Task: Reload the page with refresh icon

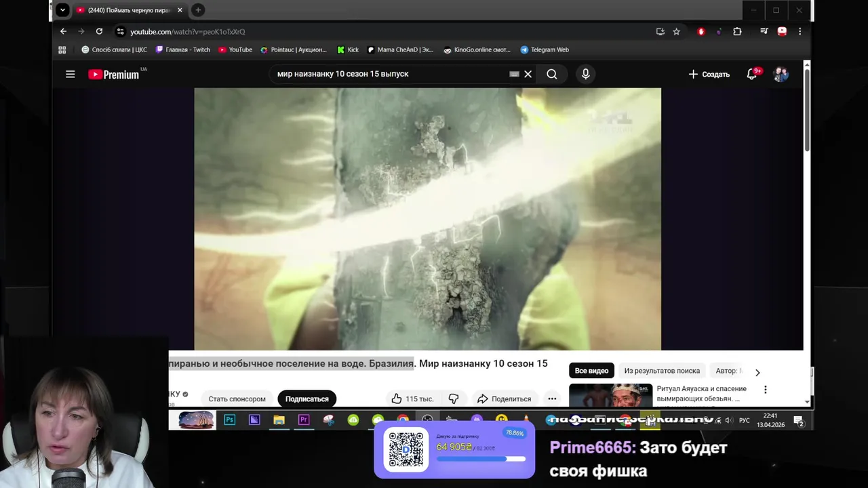Action: click(x=99, y=31)
